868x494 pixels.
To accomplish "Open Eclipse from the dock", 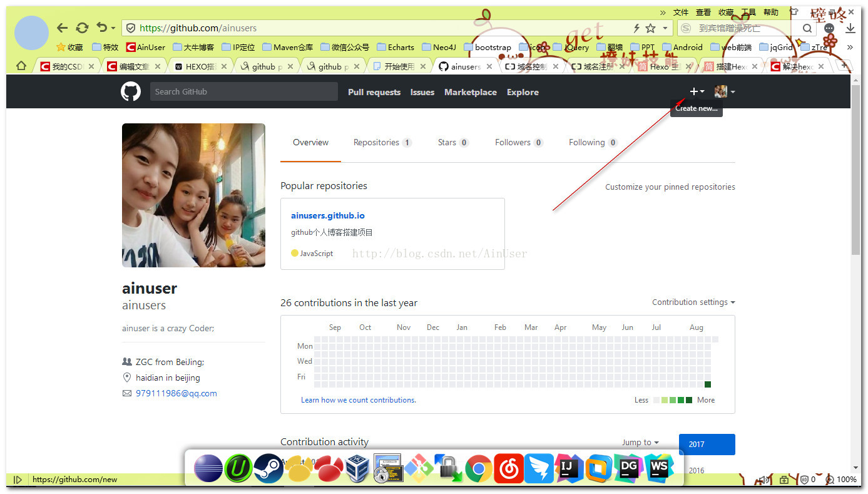I will click(208, 468).
